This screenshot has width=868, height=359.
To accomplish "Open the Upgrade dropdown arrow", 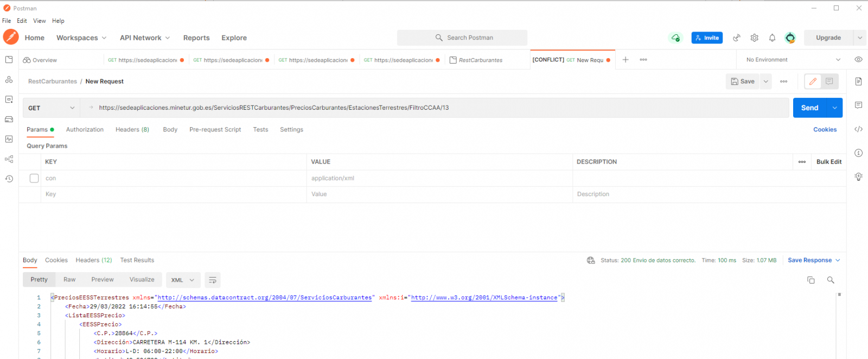I will (x=860, y=38).
